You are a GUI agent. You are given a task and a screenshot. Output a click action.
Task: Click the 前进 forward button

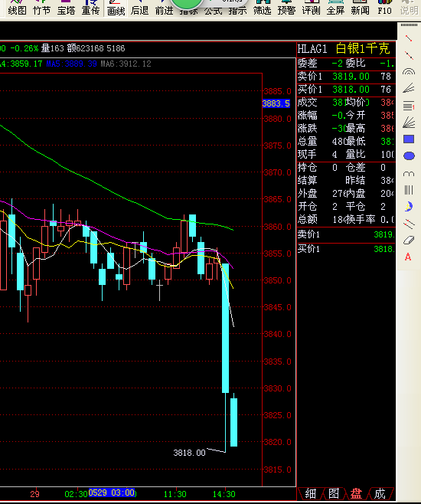(x=164, y=8)
